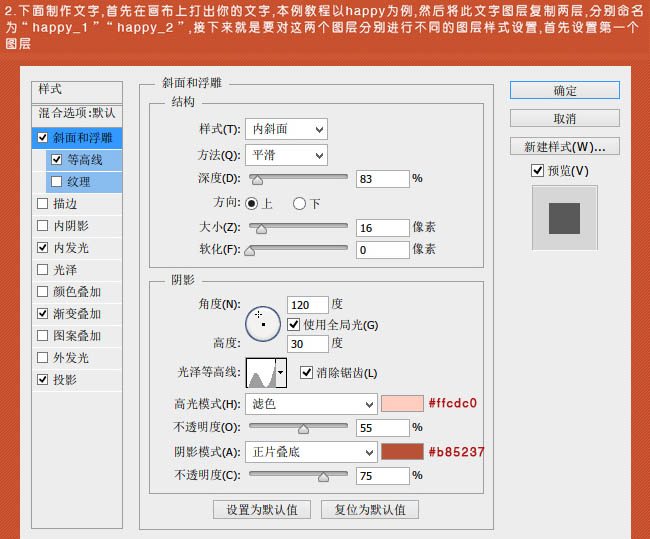Click highlight opacity field showing 55

click(383, 428)
